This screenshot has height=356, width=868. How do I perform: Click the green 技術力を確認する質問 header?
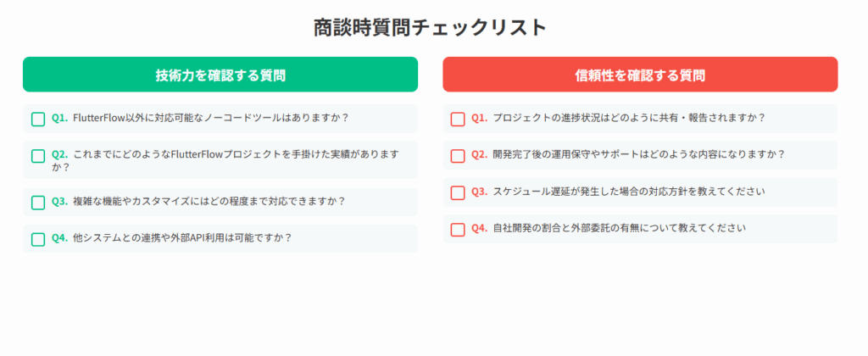(220, 75)
